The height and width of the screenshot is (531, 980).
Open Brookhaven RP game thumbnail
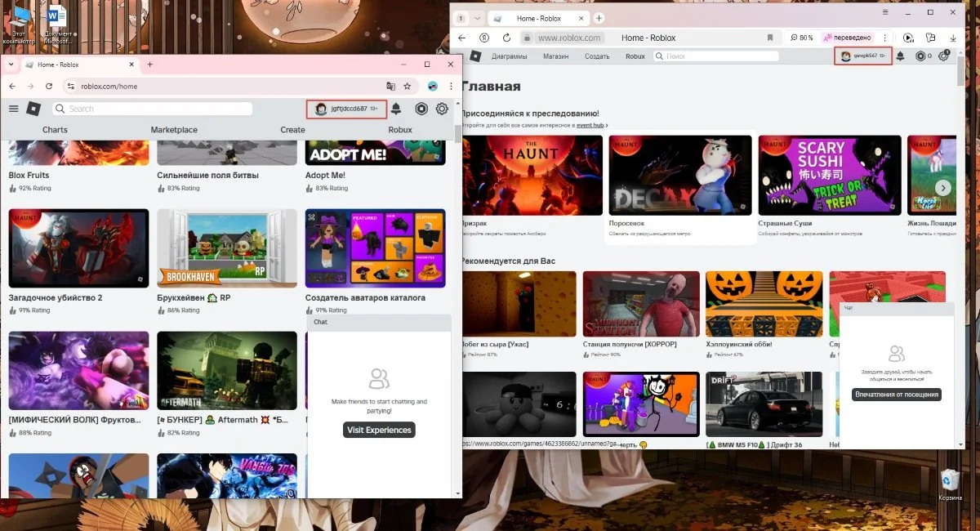(227, 248)
